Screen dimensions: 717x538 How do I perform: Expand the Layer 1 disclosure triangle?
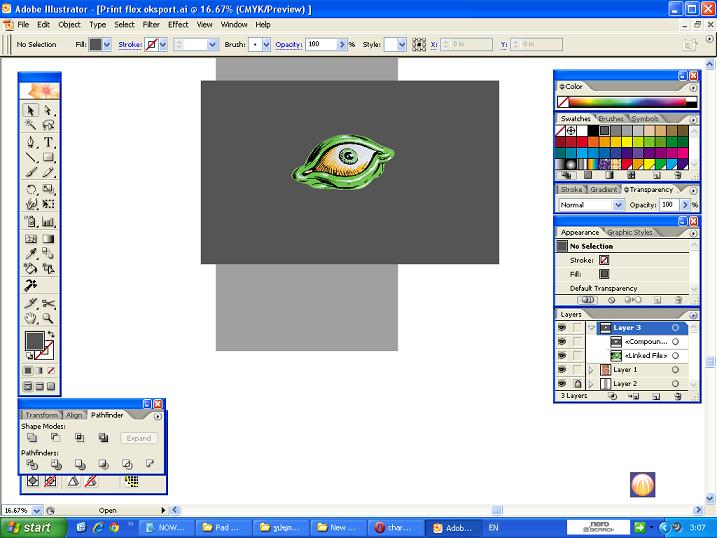point(591,369)
